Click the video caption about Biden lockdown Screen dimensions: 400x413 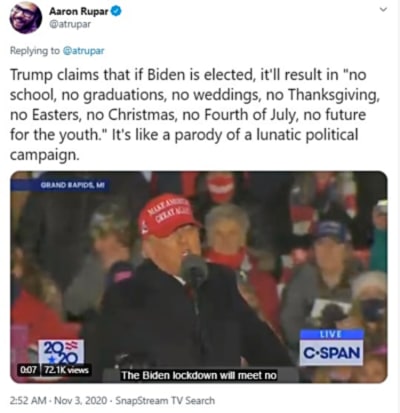click(x=199, y=375)
